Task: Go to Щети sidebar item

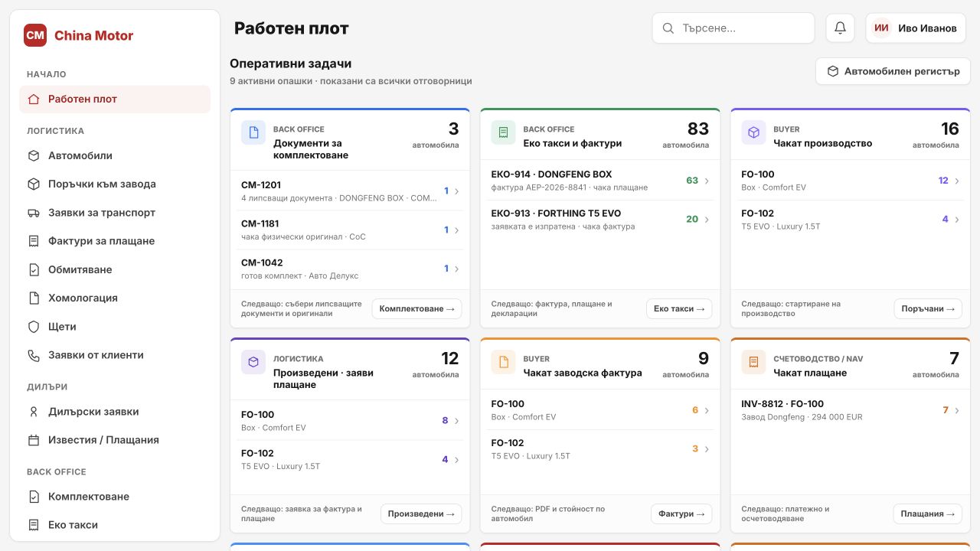Action: click(115, 327)
